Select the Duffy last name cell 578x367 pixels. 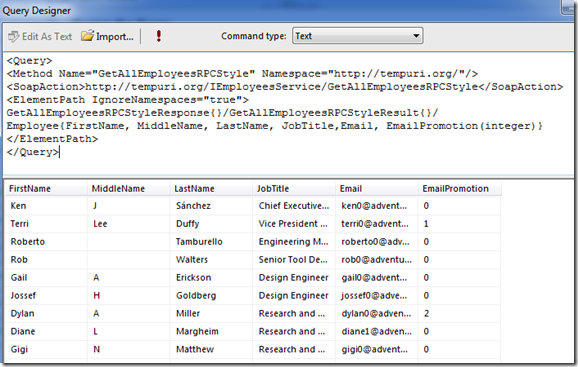[211, 224]
